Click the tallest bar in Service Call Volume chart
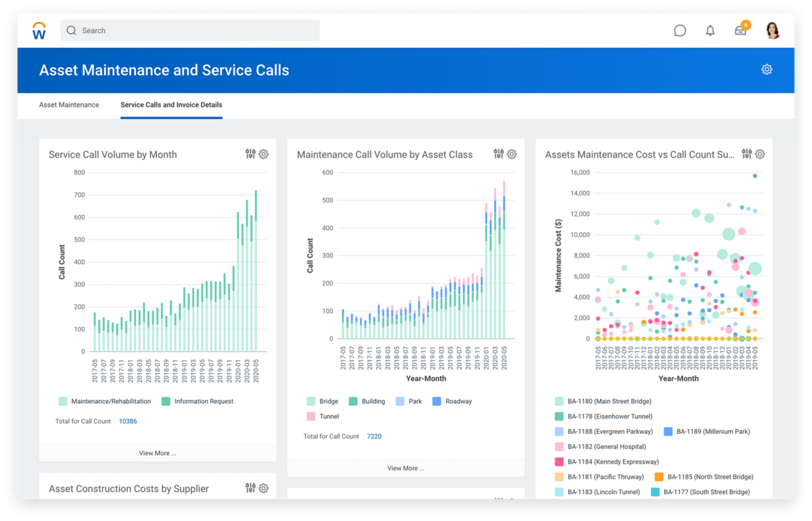The width and height of the screenshot is (812, 521). click(256, 271)
